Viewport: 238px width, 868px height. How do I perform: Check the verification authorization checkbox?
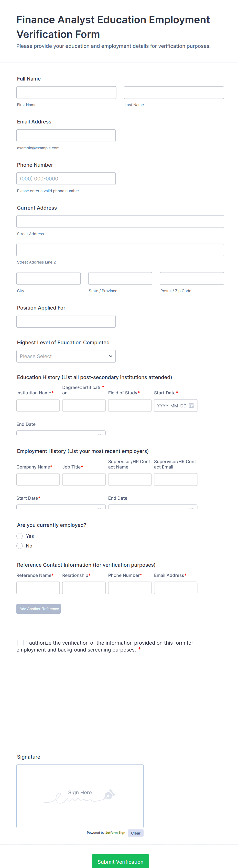tap(20, 643)
